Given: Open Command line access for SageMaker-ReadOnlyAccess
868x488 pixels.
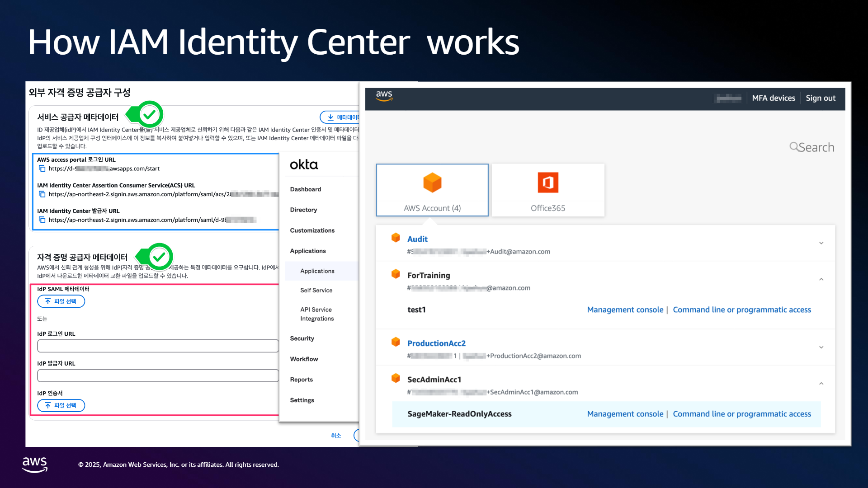Looking at the screenshot, I should (742, 414).
